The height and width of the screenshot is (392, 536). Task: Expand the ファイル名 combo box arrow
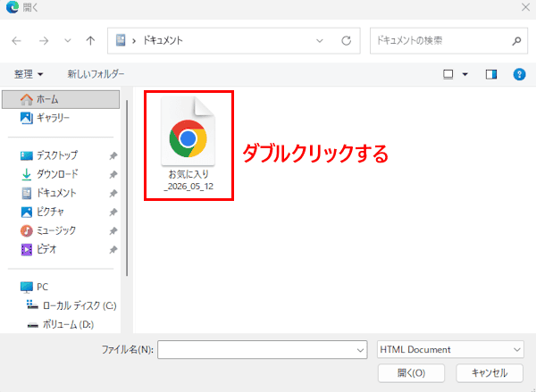pos(360,350)
